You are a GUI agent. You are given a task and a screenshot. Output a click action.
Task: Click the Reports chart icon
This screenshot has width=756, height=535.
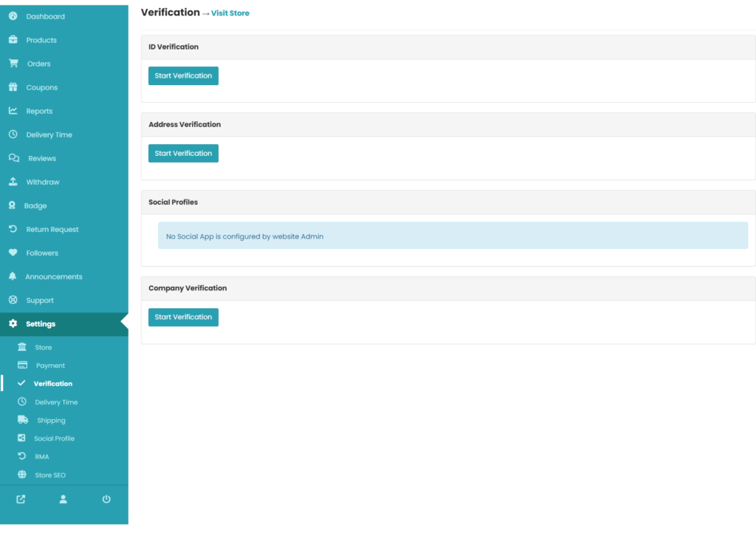pos(13,111)
